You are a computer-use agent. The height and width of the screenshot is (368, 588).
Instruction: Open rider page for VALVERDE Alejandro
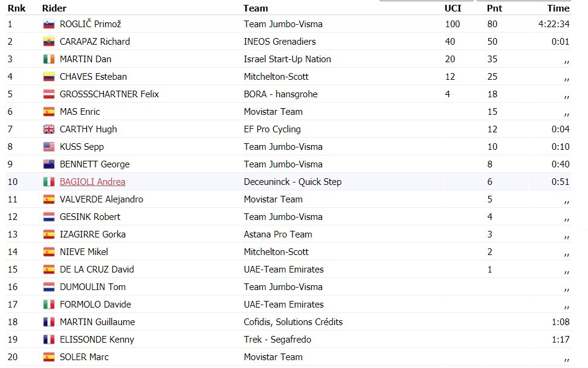pyautogui.click(x=102, y=199)
